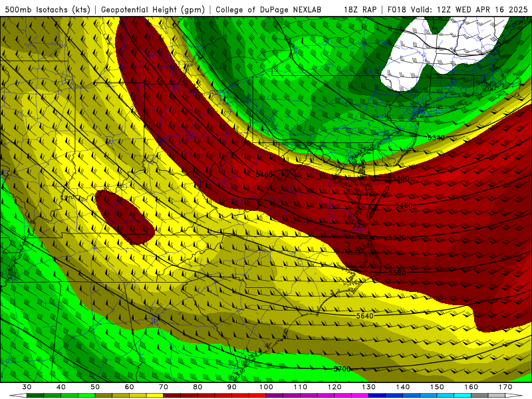Click the 150 label on the color scale
The height and width of the screenshot is (399, 532).
coord(437,387)
